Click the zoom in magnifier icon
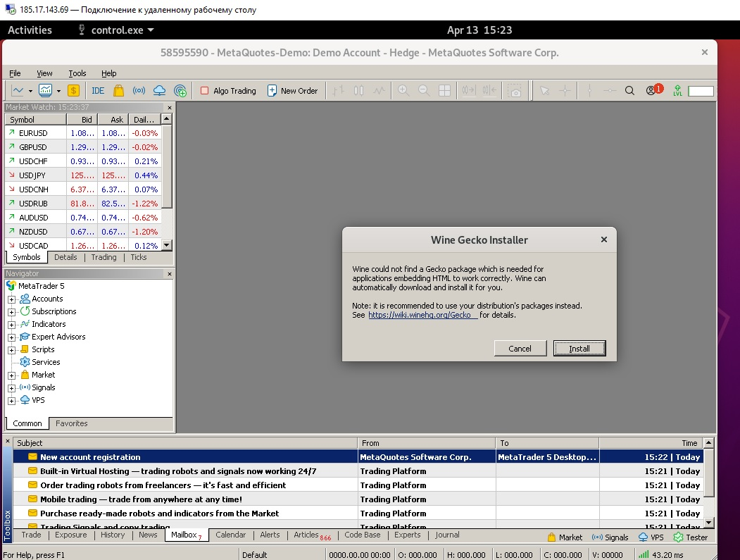Image resolution: width=740 pixels, height=560 pixels. (403, 90)
